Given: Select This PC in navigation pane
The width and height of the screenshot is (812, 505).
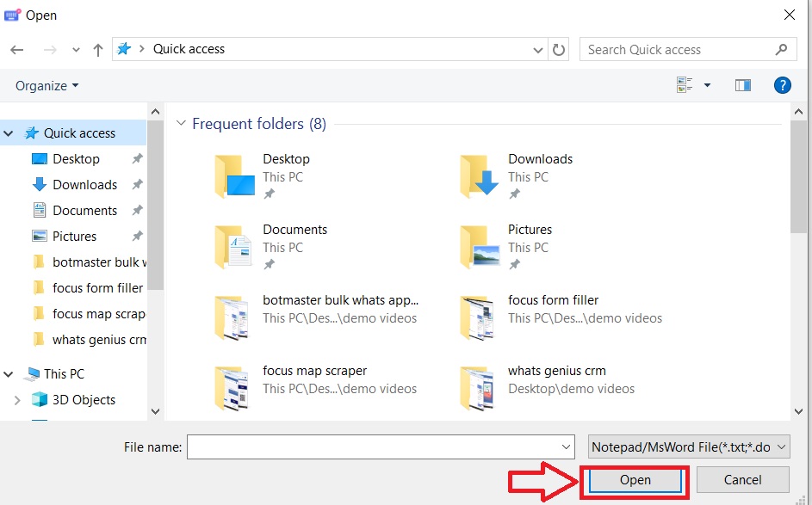Looking at the screenshot, I should coord(64,374).
